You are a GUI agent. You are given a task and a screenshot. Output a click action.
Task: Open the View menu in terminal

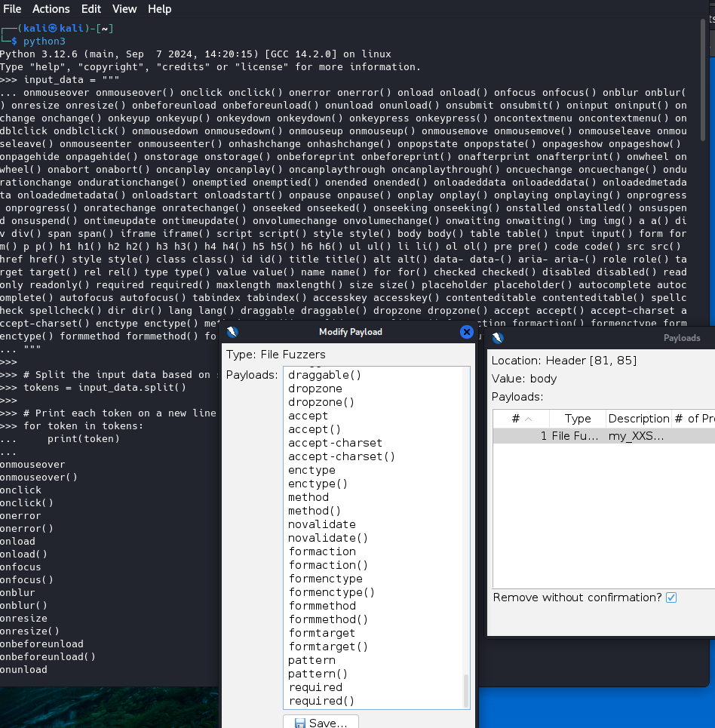pyautogui.click(x=124, y=9)
